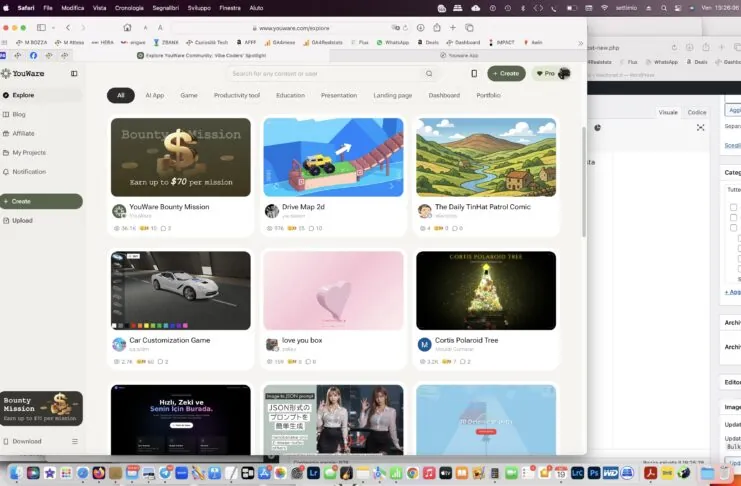The height and width of the screenshot is (486, 741).
Task: Open Adobe Acrobat in the Dock
Action: (651, 472)
